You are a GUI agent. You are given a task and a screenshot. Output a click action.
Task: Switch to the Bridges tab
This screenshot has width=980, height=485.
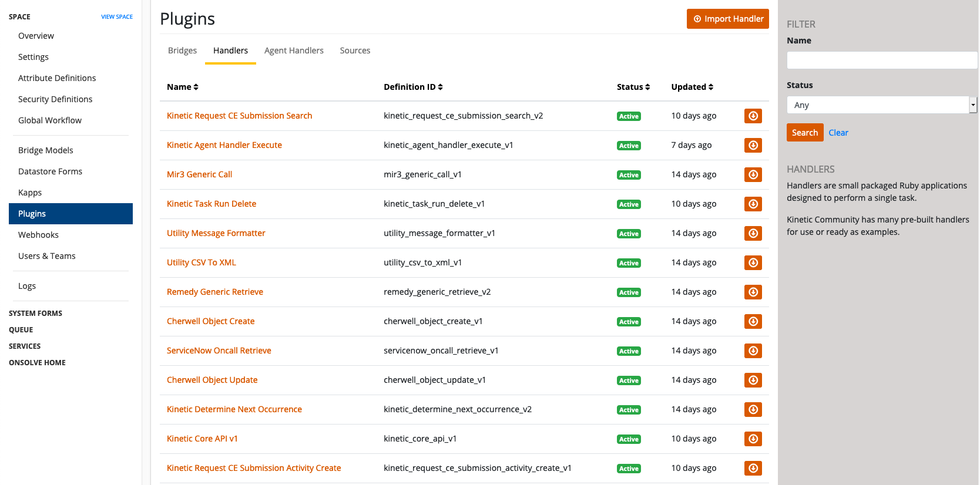(x=182, y=50)
